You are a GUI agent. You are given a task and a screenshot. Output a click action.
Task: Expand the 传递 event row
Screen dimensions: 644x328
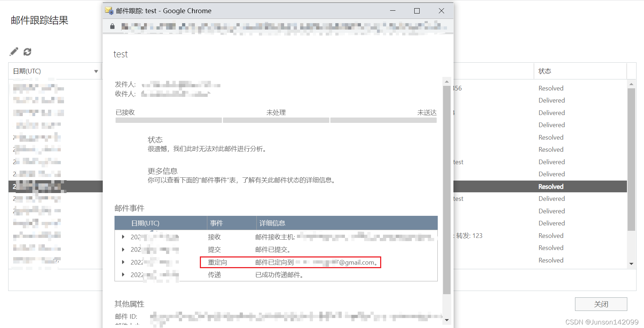point(123,275)
